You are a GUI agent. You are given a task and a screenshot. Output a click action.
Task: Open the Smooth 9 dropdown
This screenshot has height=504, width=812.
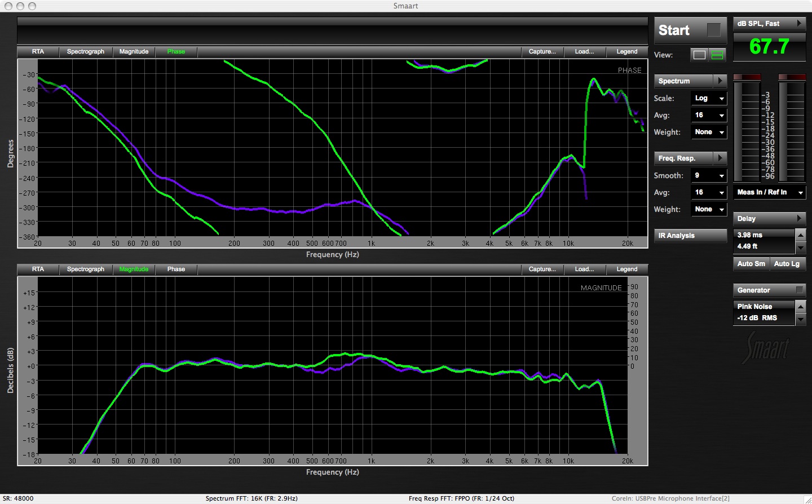point(709,175)
